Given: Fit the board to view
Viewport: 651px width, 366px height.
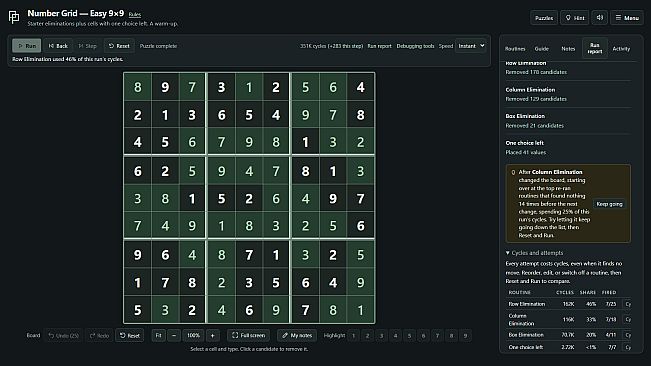Looking at the screenshot, I should pyautogui.click(x=158, y=336).
